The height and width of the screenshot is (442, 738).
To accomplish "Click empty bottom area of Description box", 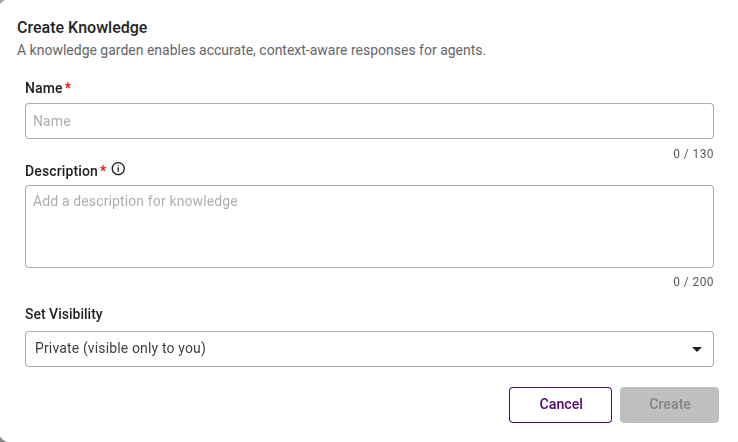I will 369,252.
